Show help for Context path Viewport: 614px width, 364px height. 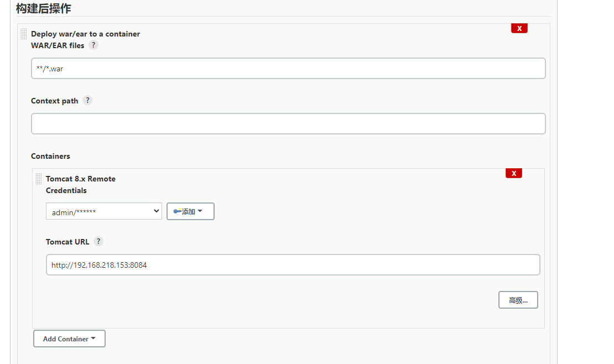(x=87, y=101)
